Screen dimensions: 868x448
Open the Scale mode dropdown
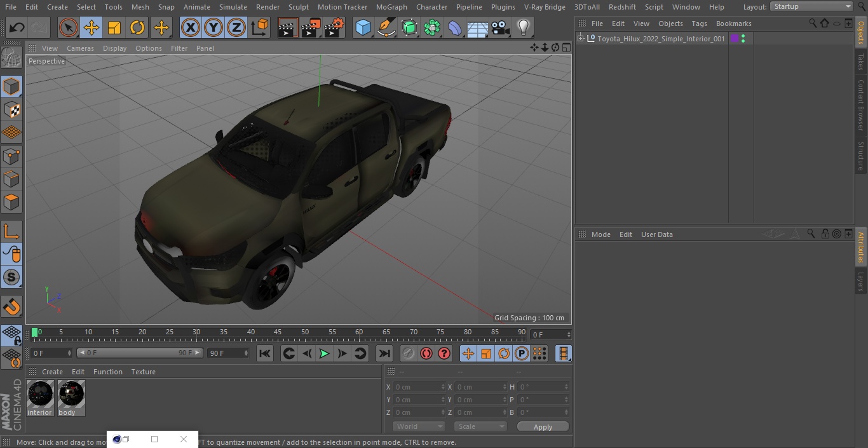(x=480, y=426)
